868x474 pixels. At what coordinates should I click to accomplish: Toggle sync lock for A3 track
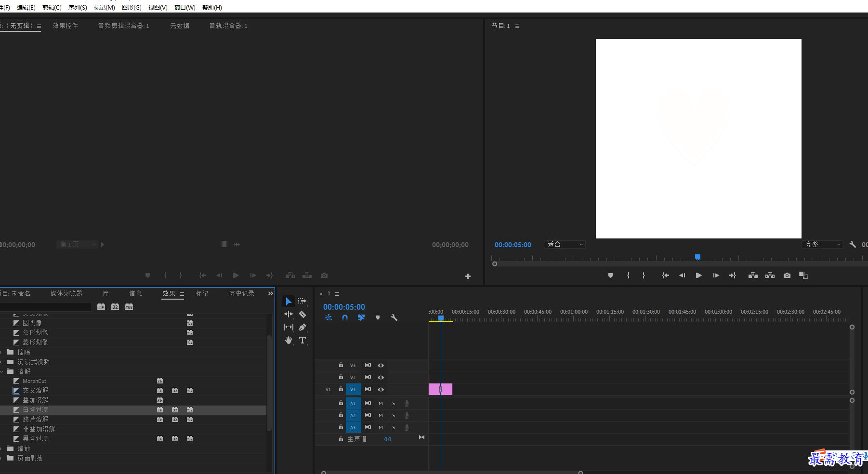click(x=368, y=427)
